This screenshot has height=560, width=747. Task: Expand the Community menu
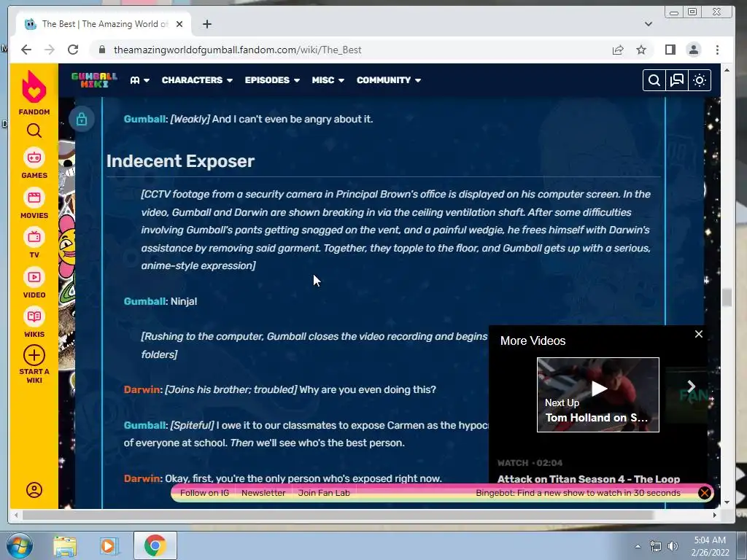pyautogui.click(x=389, y=80)
